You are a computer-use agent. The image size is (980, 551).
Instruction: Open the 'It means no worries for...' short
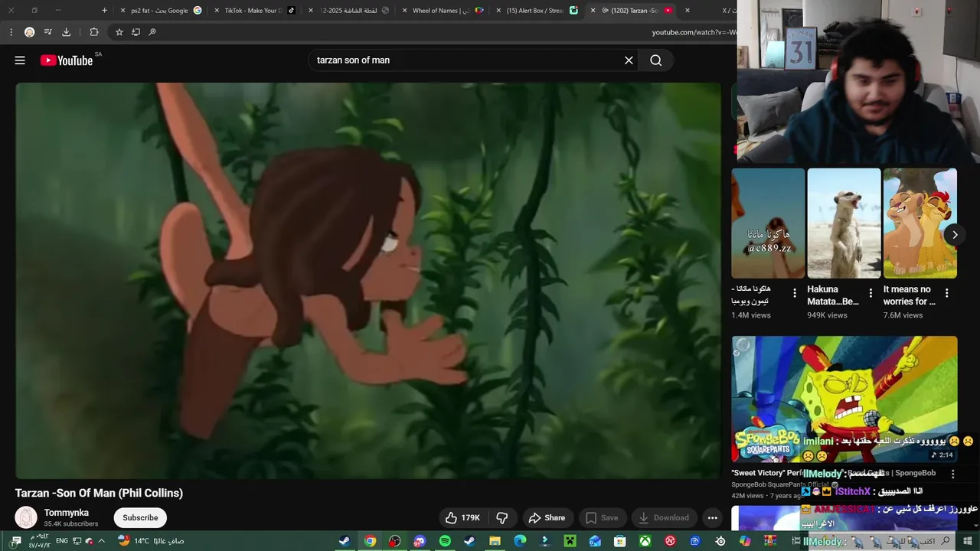pos(920,223)
